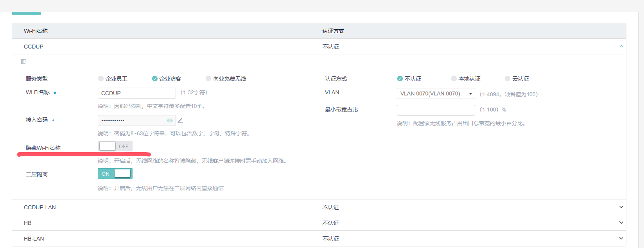Turn off 二层隔离 switch
The image size is (644, 248).
(x=115, y=174)
